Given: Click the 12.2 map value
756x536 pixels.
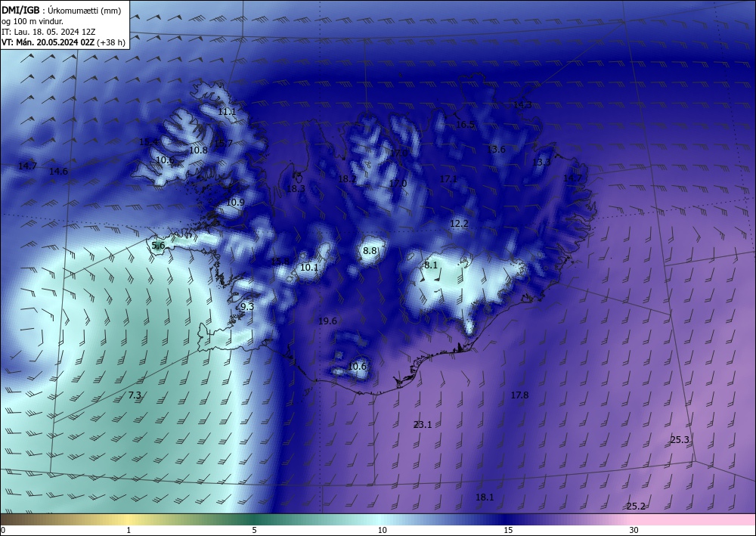Looking at the screenshot, I should click(459, 224).
